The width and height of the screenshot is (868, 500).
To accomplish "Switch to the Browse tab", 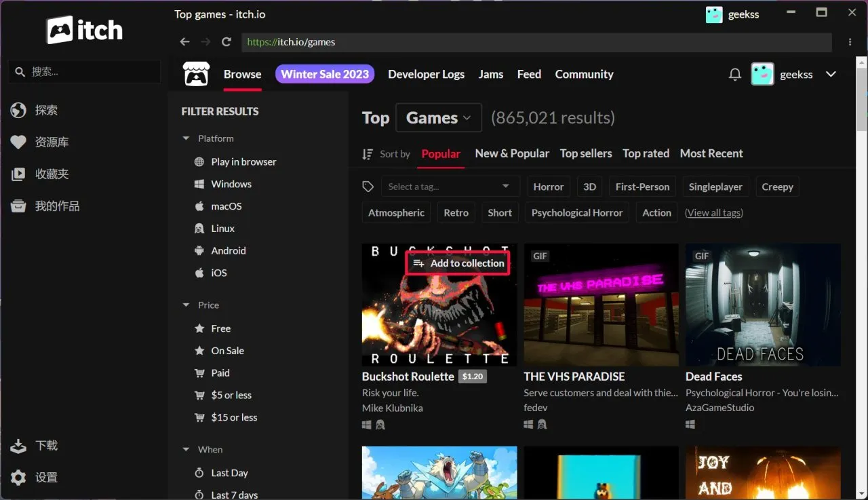I will pos(243,75).
